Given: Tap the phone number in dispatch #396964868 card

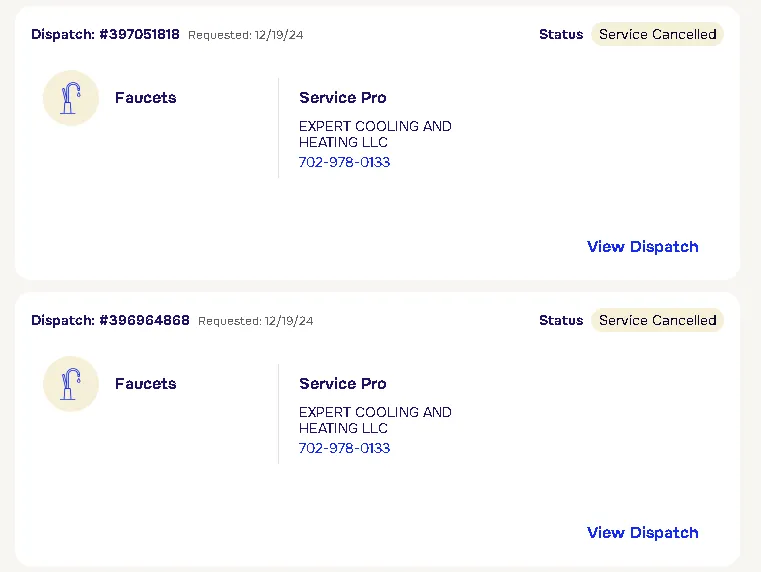Looking at the screenshot, I should pyautogui.click(x=344, y=448).
